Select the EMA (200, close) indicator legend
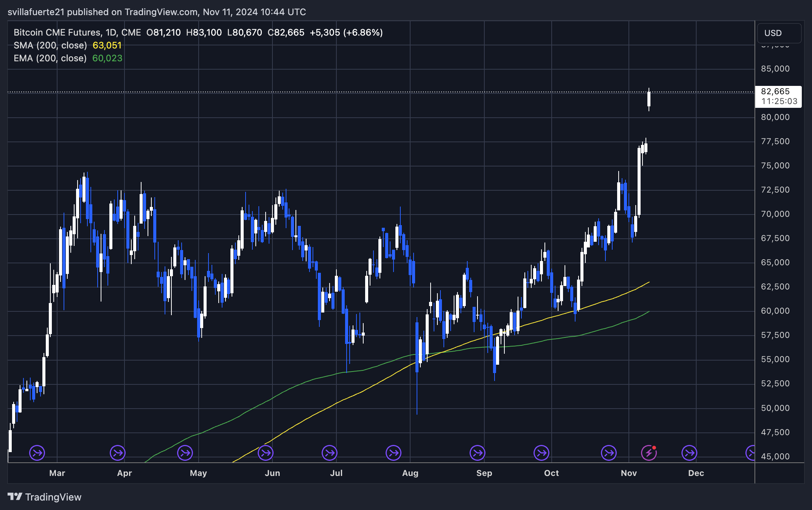 50,58
